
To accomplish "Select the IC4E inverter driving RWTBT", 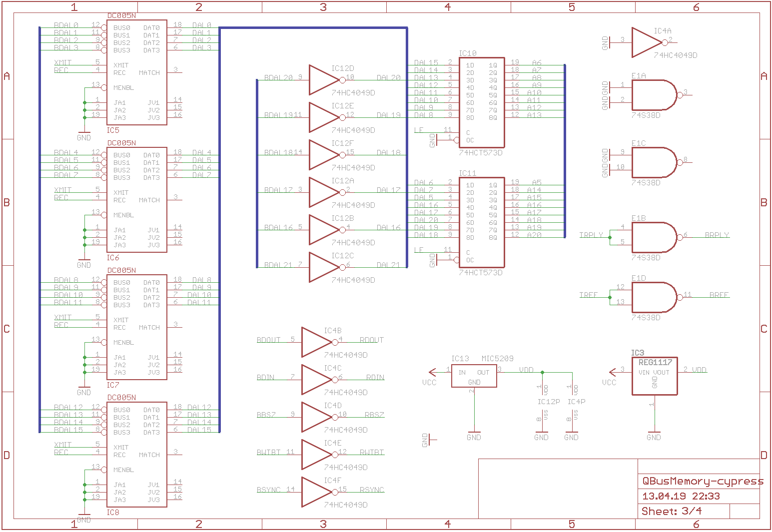I will (320, 455).
